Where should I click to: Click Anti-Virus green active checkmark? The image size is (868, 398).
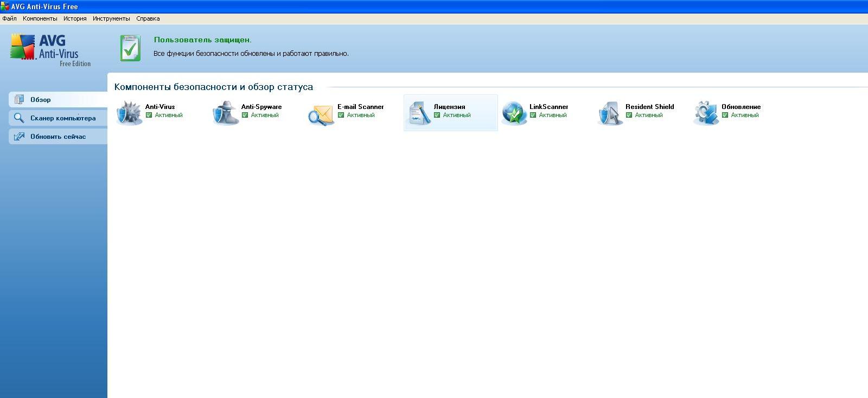(149, 115)
